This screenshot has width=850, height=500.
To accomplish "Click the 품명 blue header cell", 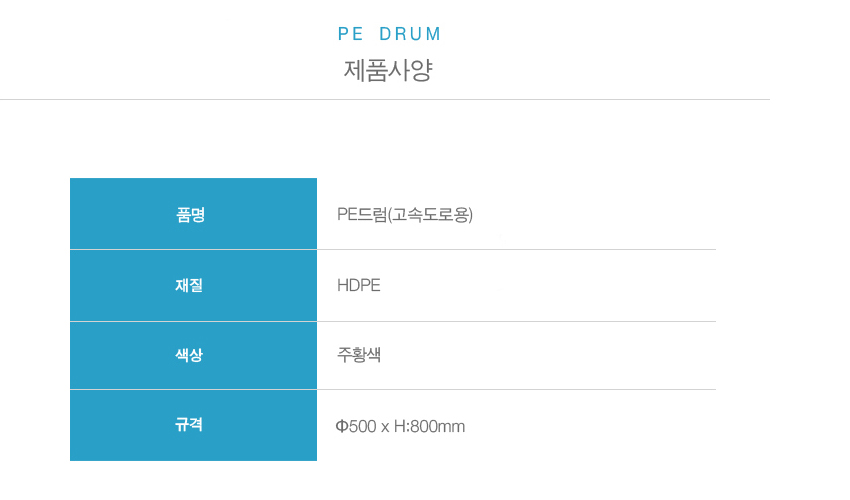I will point(194,214).
